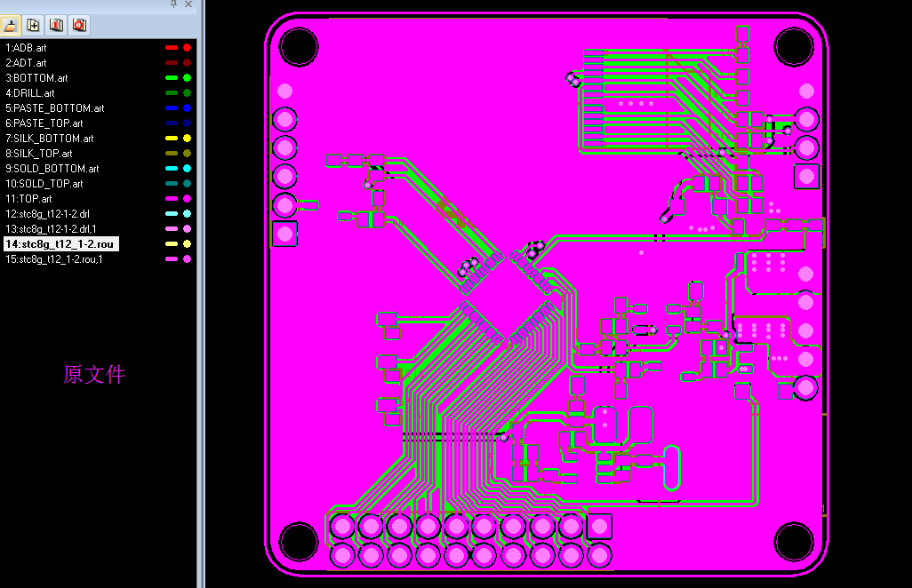
Task: Select layer 4:DRILL.art
Action: (x=30, y=93)
